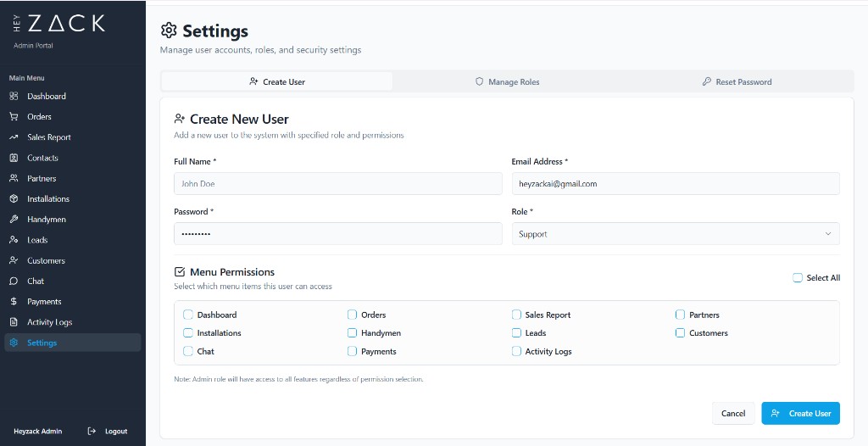Viewport: 868px width, 446px height.
Task: Click the Orders shopping cart icon
Action: (x=14, y=117)
